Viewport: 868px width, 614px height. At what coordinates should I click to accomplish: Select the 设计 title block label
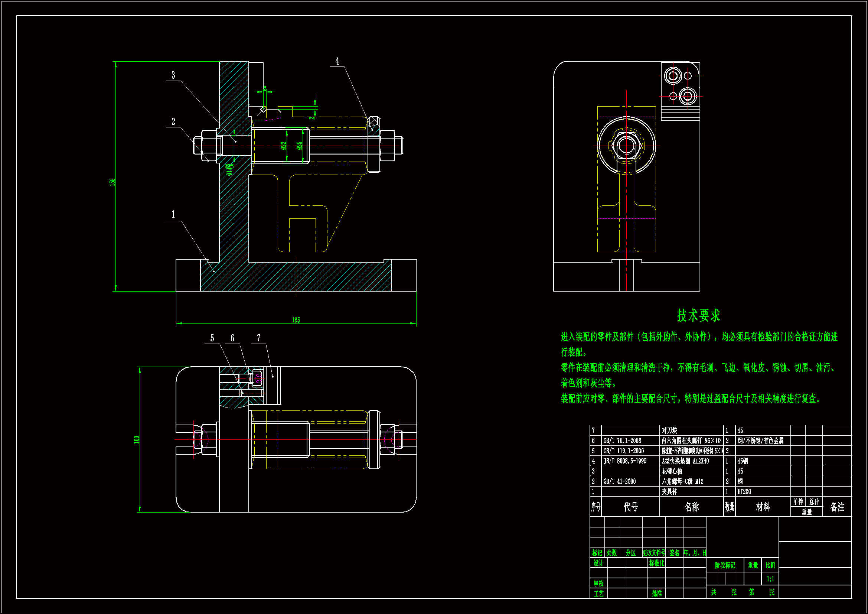[598, 563]
